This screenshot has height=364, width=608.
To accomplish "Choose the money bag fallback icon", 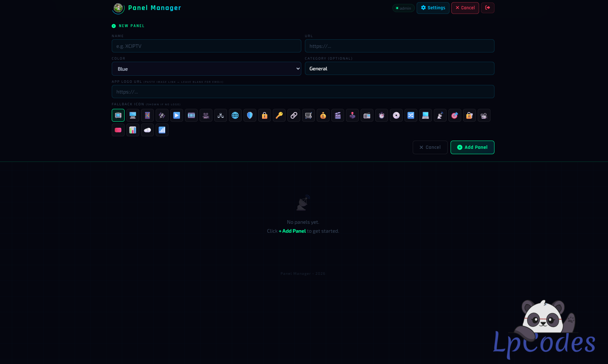I will click(323, 115).
